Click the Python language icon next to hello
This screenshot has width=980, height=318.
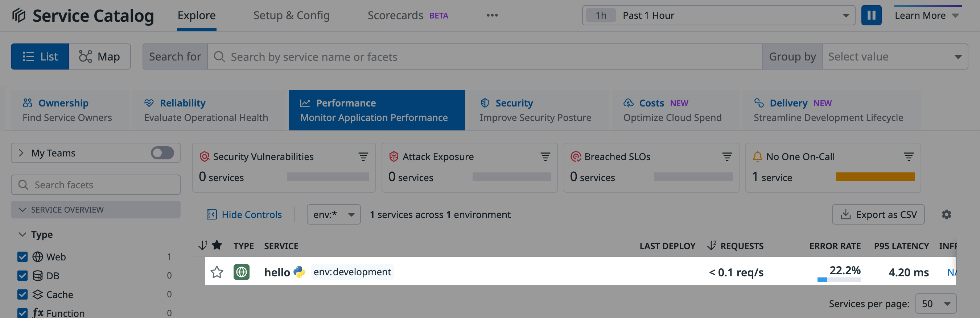[x=299, y=272]
